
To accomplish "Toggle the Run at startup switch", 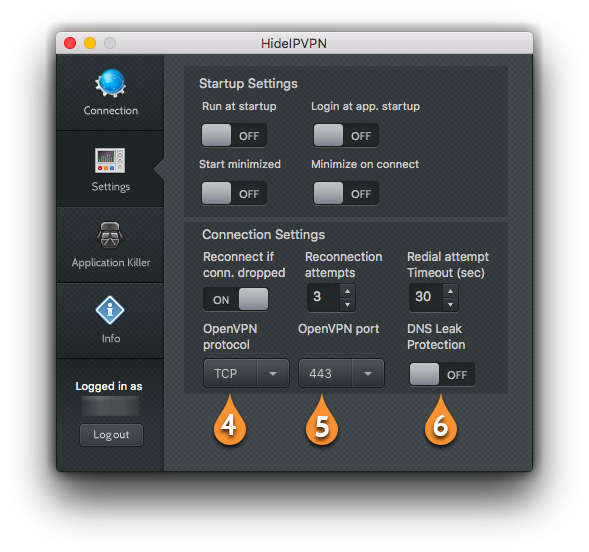I will 234,135.
